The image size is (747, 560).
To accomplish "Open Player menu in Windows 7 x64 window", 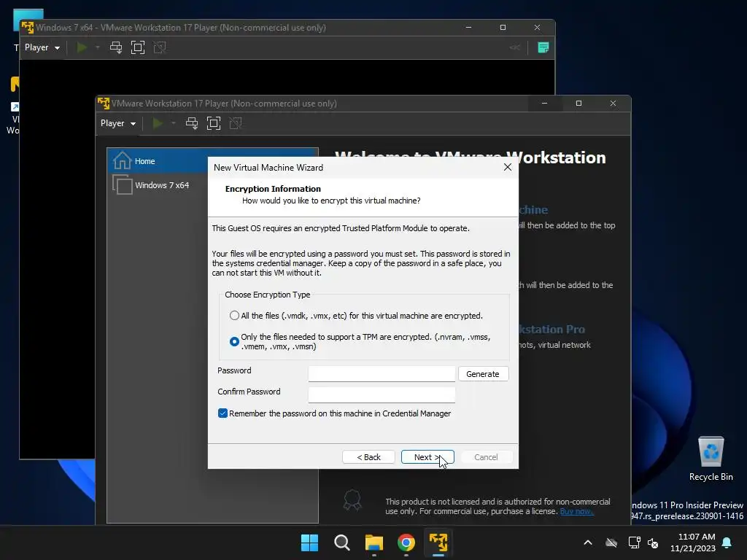I will coord(42,47).
